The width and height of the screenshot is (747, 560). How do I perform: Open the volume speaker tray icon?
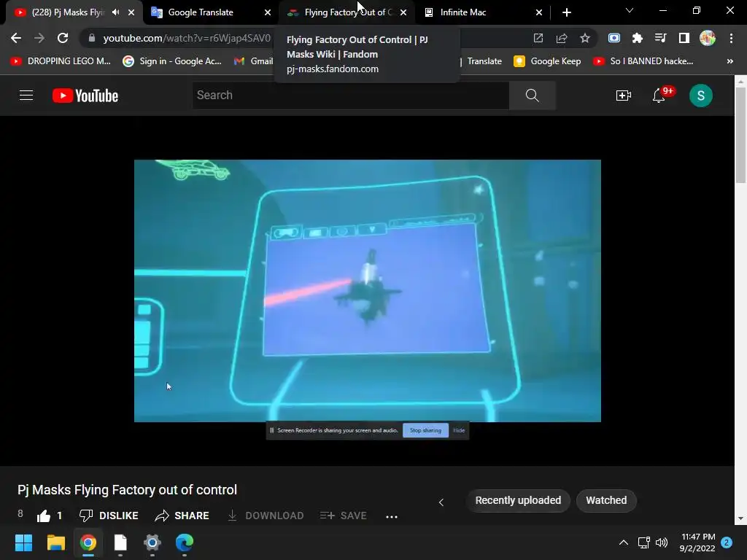662,542
